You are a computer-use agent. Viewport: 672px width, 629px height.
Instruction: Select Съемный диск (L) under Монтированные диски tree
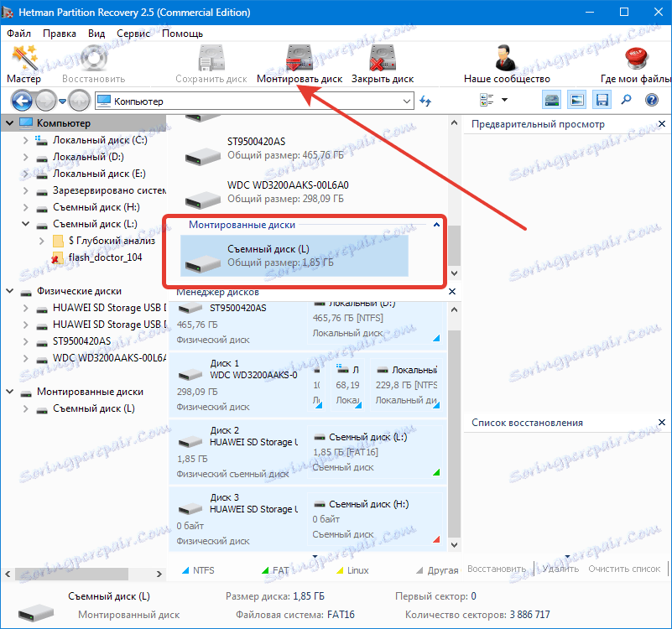point(93,408)
